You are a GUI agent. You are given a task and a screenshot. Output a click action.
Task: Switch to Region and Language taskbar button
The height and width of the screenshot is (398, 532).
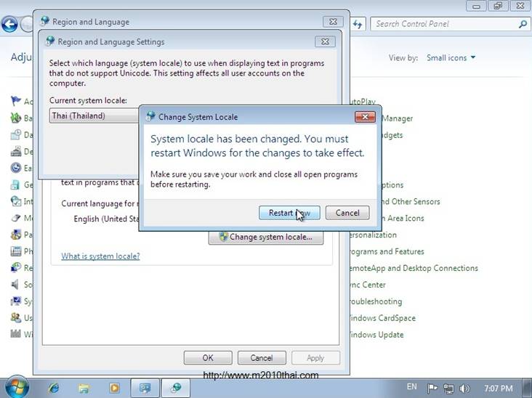pos(176,388)
